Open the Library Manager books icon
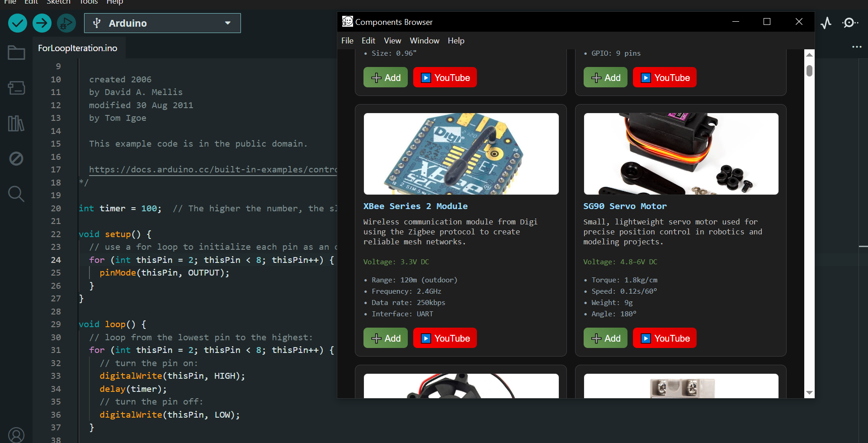The image size is (868, 443). (16, 123)
